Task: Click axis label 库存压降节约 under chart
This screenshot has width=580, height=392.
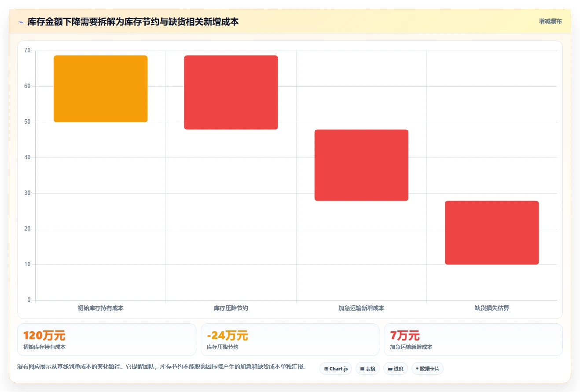Action: pos(231,308)
